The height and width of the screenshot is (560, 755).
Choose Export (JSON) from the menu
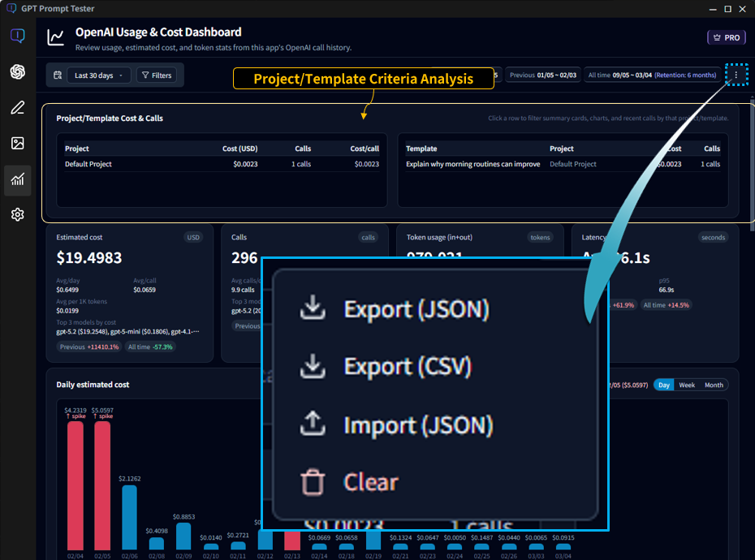pyautogui.click(x=416, y=309)
